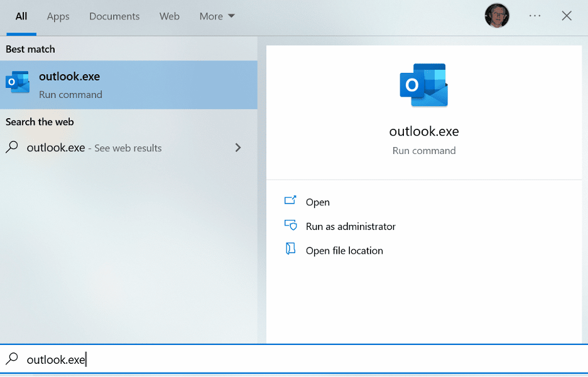Expand the More filters dropdown

coord(217,16)
